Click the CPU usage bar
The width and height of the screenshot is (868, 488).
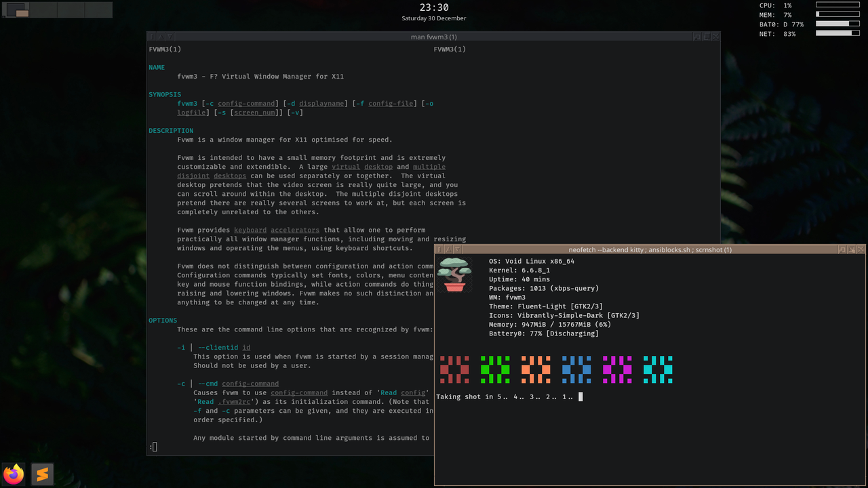point(837,5)
